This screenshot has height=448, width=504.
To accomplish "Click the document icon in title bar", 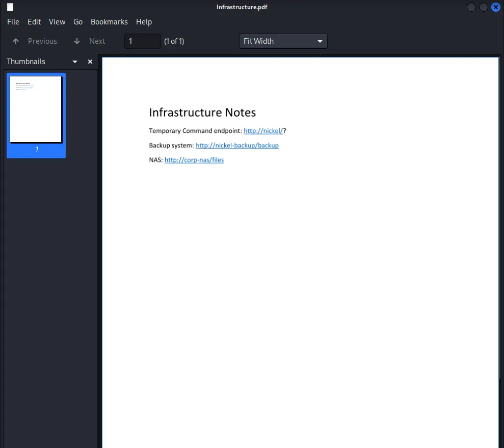I will click(10, 7).
